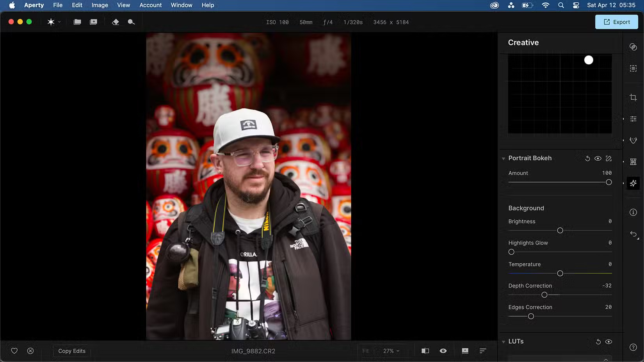Viewport: 644px width, 362px height.
Task: Click the Copy Edits button
Action: pyautogui.click(x=71, y=351)
